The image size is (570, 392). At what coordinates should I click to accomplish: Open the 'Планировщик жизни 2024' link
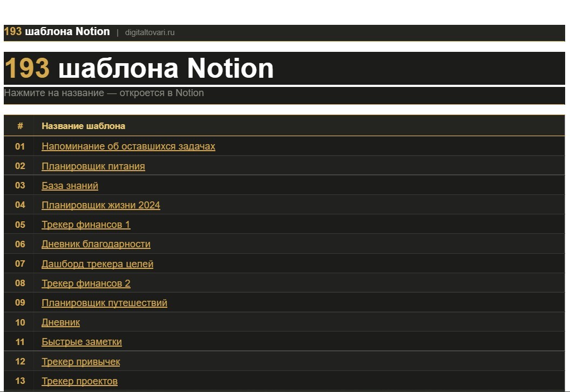pyautogui.click(x=101, y=205)
